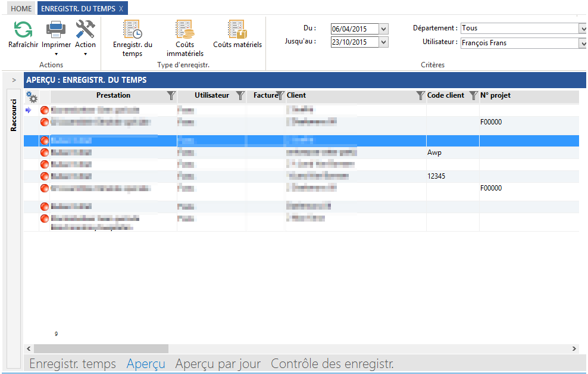Screen dimensions: 588x374
Task: Open the Action tools icon
Action: click(85, 30)
